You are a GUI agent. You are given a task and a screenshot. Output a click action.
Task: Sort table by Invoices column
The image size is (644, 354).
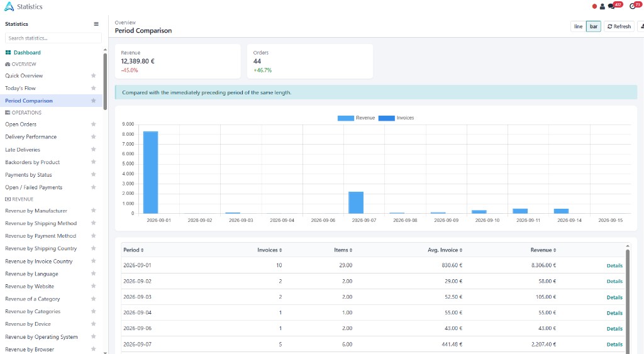point(269,250)
